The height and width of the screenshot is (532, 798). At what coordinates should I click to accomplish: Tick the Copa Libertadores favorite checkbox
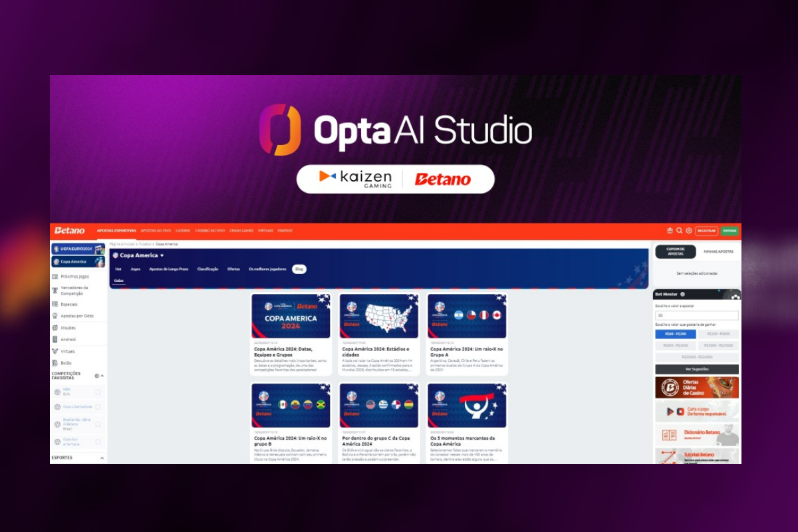tap(98, 407)
